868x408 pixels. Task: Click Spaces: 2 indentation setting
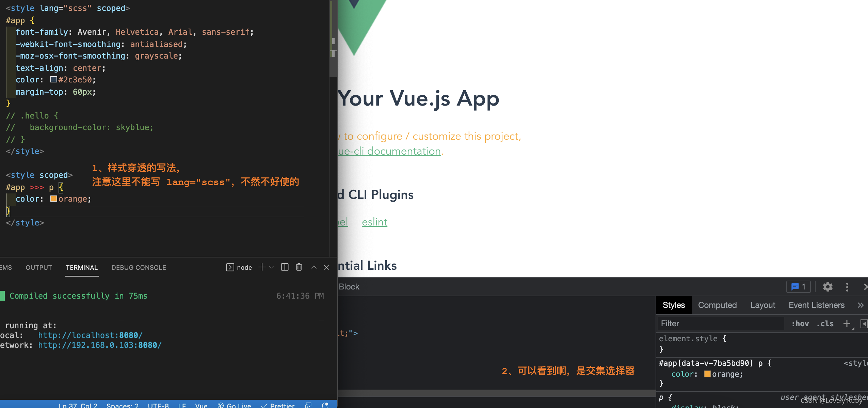pyautogui.click(x=123, y=405)
